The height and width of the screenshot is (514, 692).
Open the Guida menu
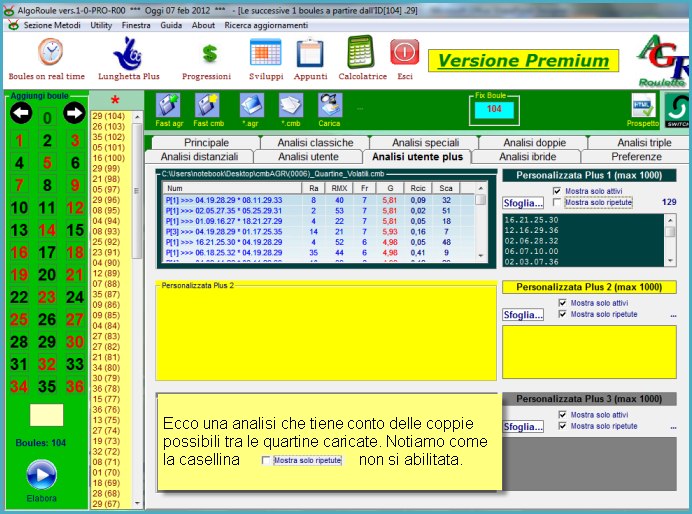point(171,25)
